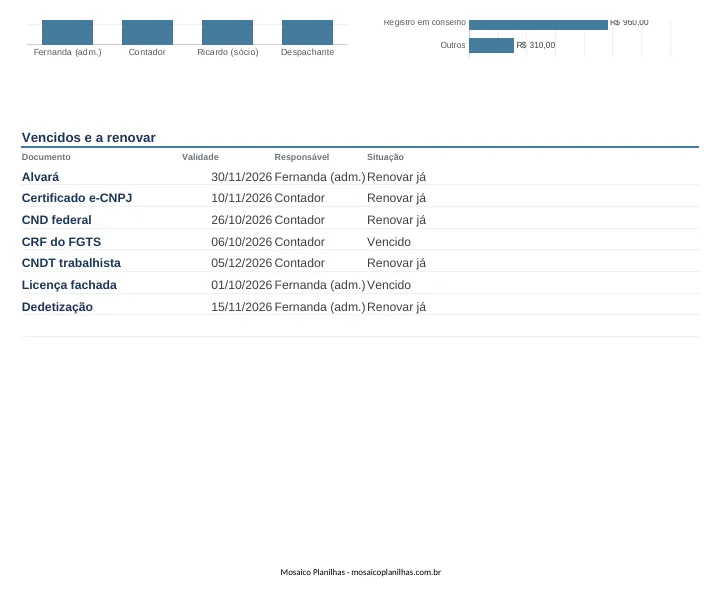
Task: Click the 'CND federal' document cell
Action: (x=56, y=220)
